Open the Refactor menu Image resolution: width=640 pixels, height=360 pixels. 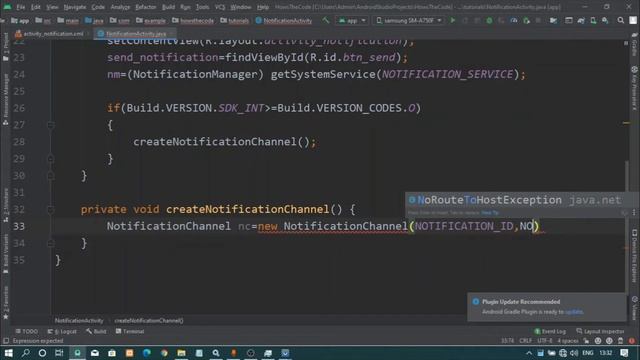146,7
